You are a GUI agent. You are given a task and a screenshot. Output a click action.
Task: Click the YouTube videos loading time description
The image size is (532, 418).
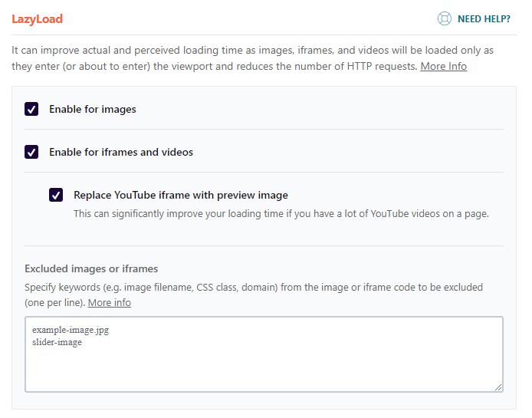[281, 214]
